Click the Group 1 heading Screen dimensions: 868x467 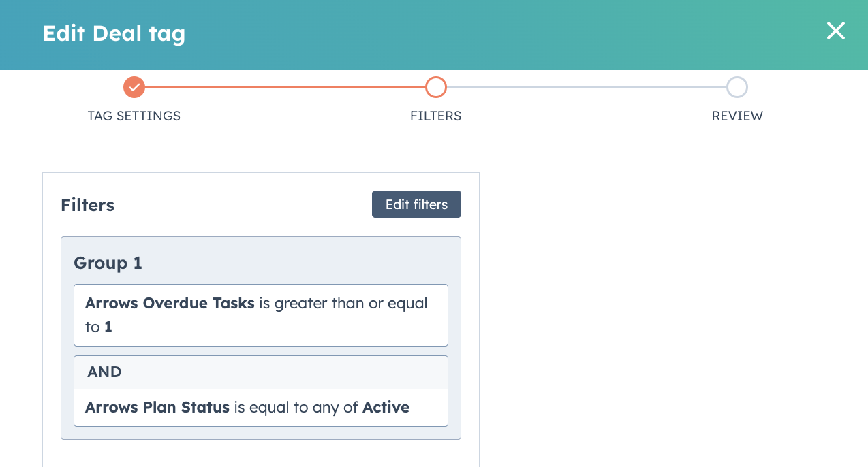[108, 263]
